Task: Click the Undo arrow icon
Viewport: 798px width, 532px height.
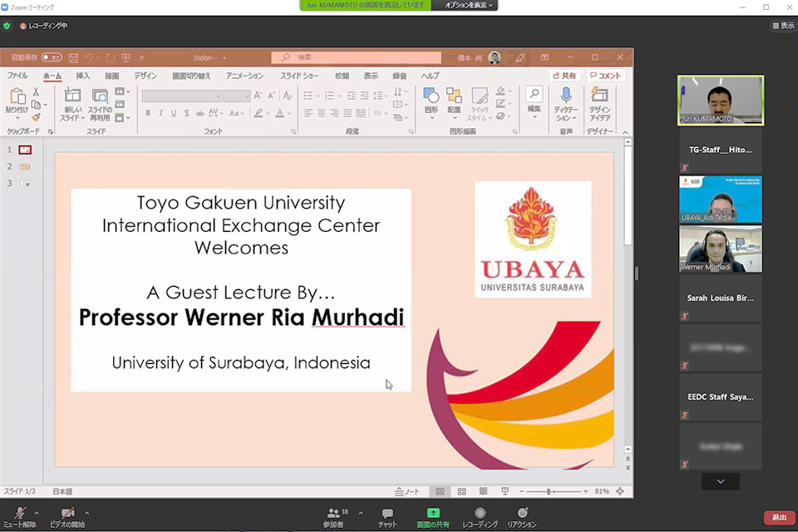Action: [x=89, y=57]
